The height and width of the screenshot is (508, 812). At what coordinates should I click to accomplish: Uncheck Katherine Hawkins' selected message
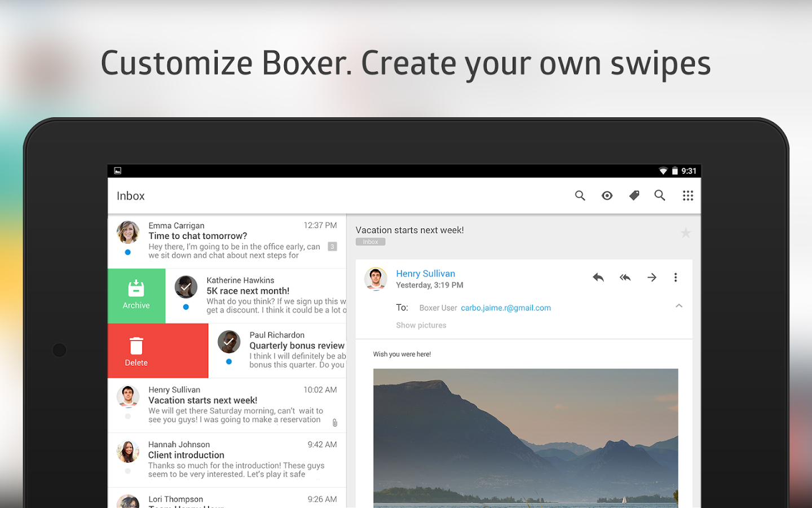click(186, 287)
